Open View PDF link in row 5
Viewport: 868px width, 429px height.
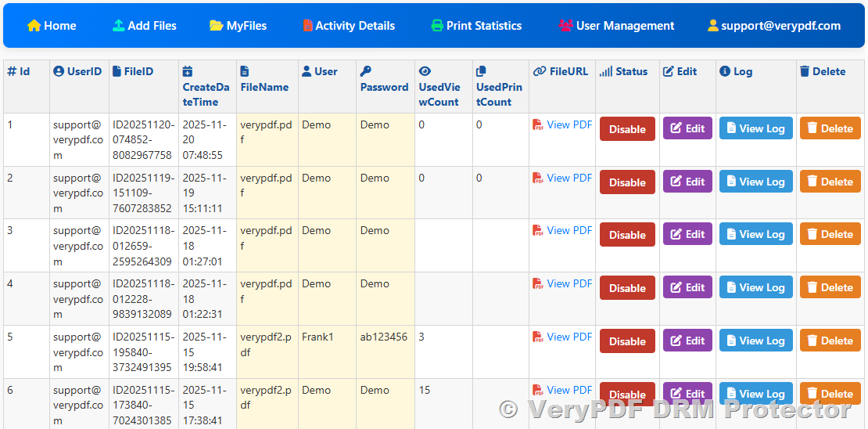[x=569, y=337]
